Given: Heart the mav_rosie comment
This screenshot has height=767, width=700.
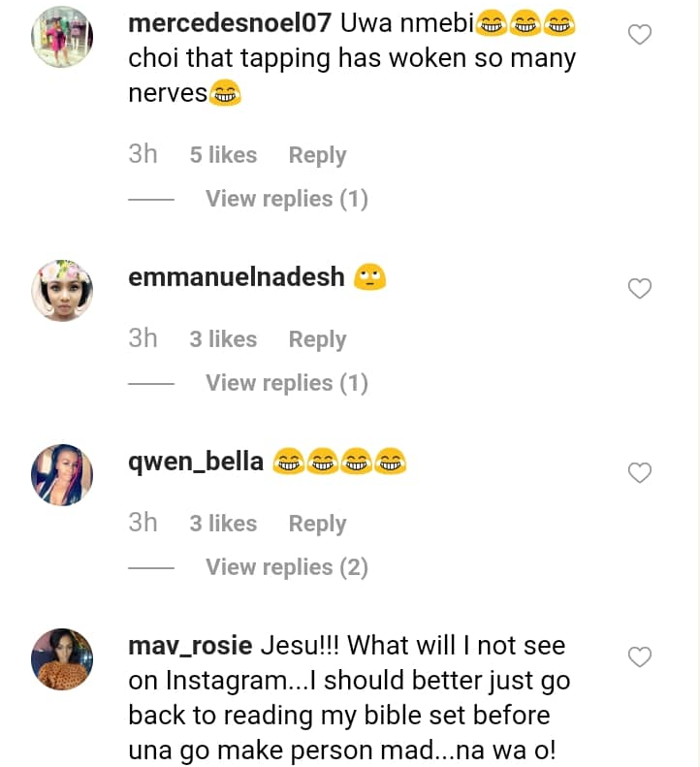Looking at the screenshot, I should pyautogui.click(x=640, y=657).
